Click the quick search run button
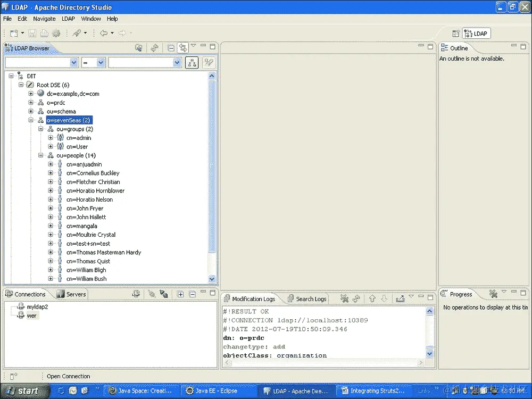This screenshot has width=532, height=399. 209,63
